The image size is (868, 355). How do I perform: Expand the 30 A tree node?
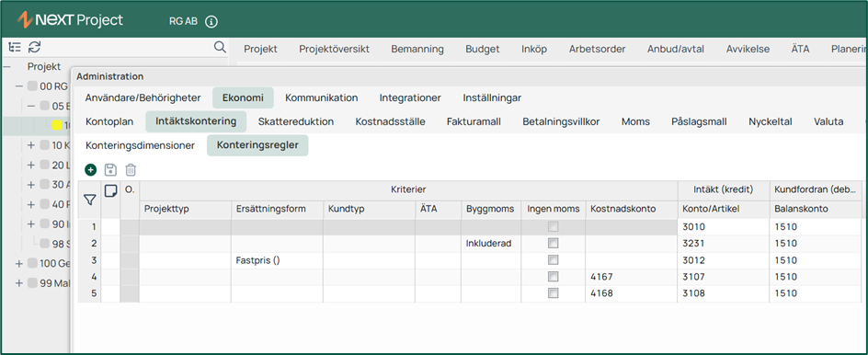pyautogui.click(x=31, y=185)
